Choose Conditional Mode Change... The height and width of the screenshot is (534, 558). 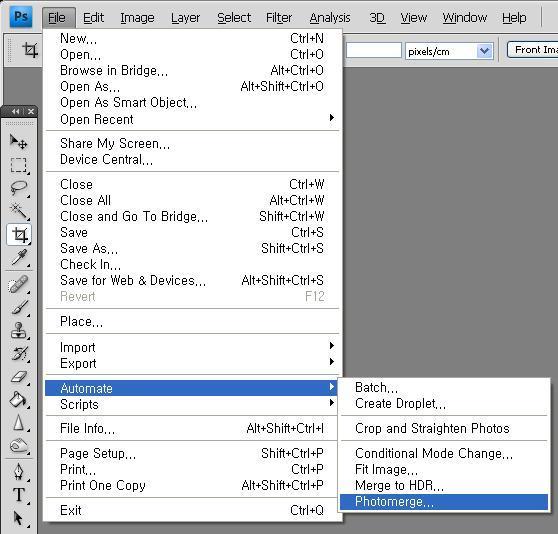pos(444,453)
